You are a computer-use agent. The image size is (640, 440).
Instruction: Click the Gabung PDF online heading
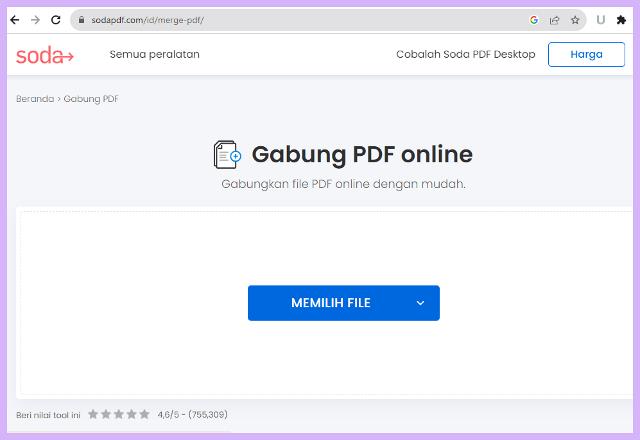tap(362, 154)
